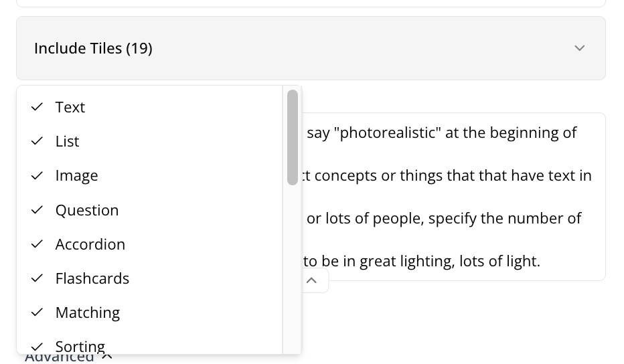Click the chevron-down icon in Include Tiles
624x364 pixels.
pyautogui.click(x=580, y=48)
